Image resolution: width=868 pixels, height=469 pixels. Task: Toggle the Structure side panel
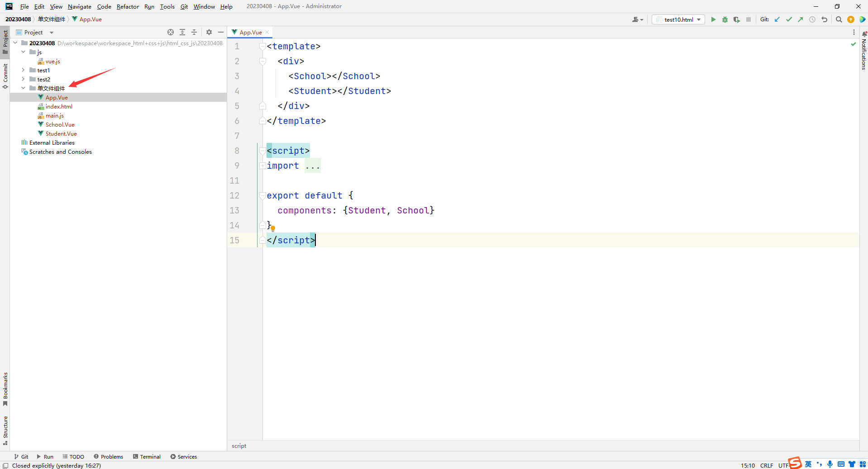(5, 430)
